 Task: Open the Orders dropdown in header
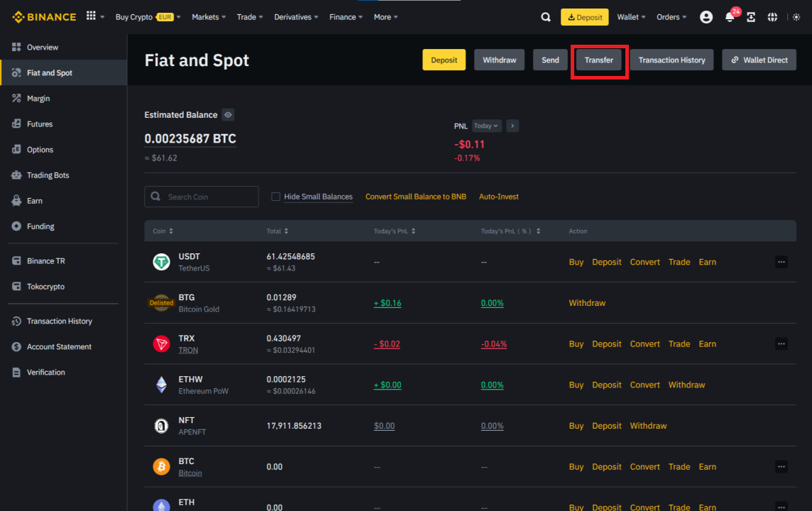coord(671,17)
